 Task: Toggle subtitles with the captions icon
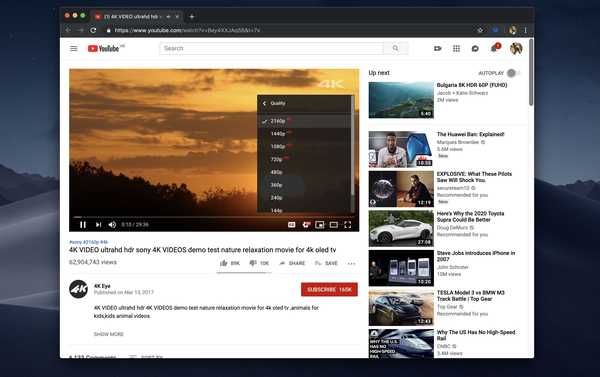click(292, 225)
